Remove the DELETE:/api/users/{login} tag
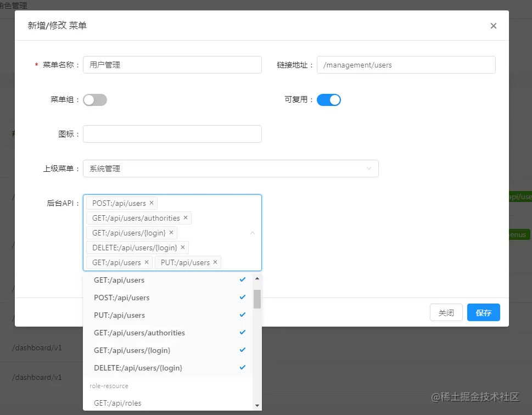The width and height of the screenshot is (532, 415). pos(182,248)
